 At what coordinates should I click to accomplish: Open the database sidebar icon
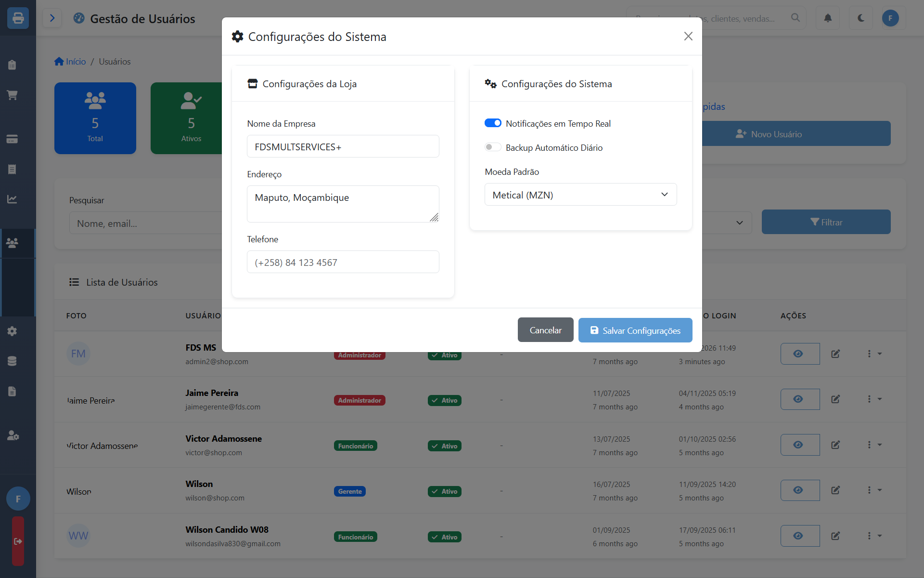13,361
